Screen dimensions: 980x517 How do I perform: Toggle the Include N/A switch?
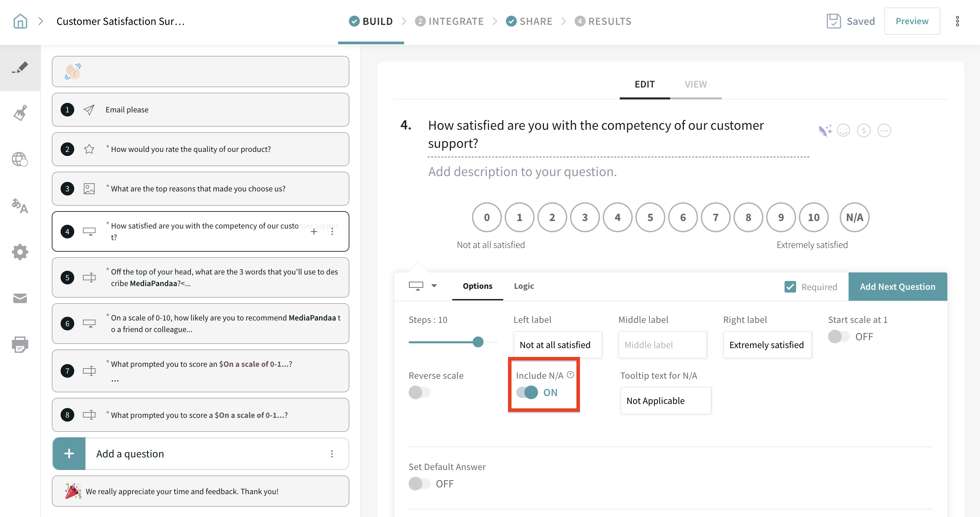pos(527,392)
